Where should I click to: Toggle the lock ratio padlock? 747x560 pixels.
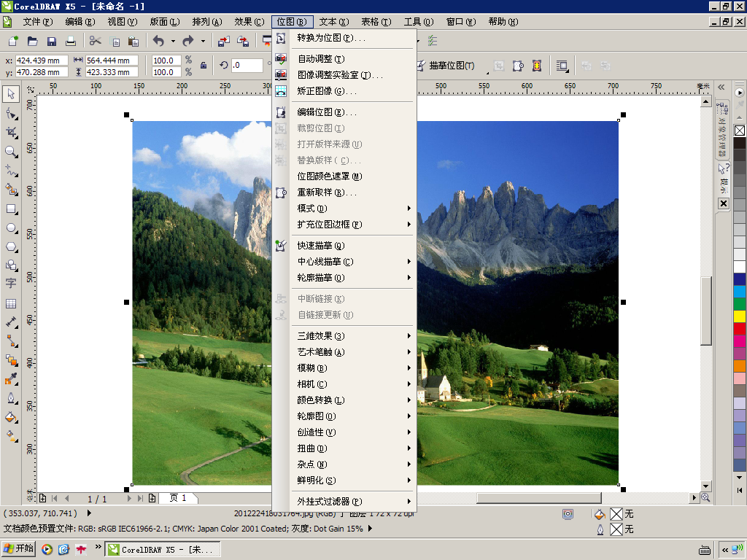[x=204, y=66]
